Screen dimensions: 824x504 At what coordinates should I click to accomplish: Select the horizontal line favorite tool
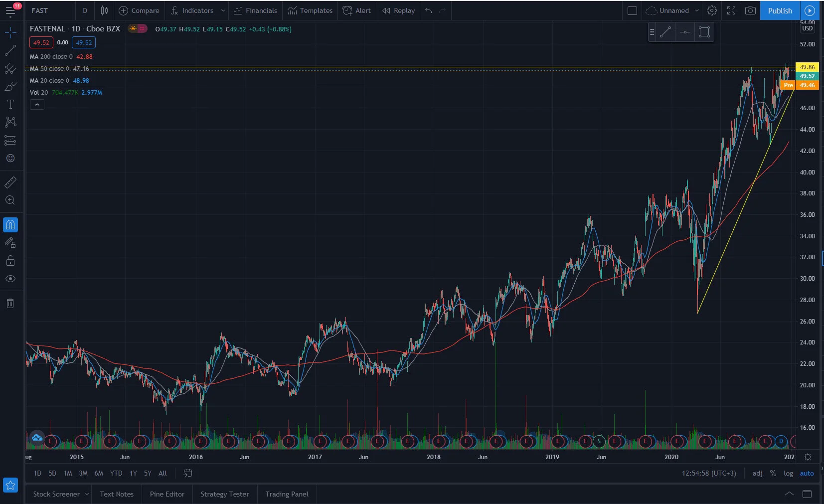[x=685, y=32]
